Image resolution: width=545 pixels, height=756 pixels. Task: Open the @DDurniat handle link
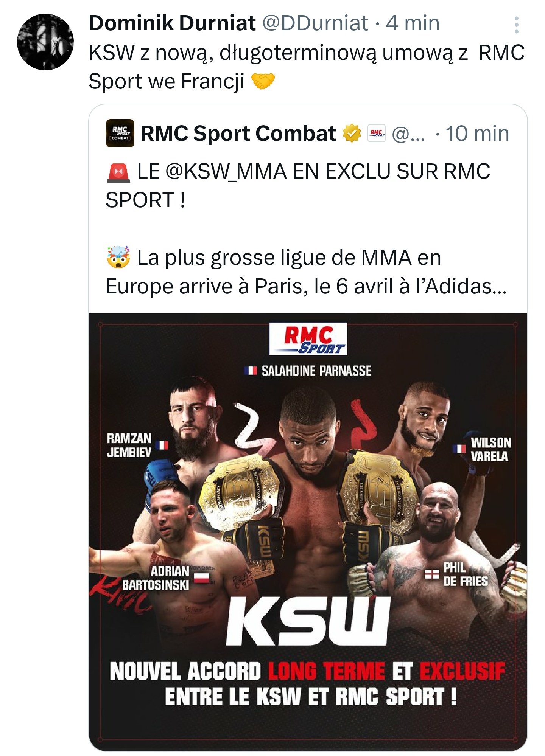[x=315, y=23]
